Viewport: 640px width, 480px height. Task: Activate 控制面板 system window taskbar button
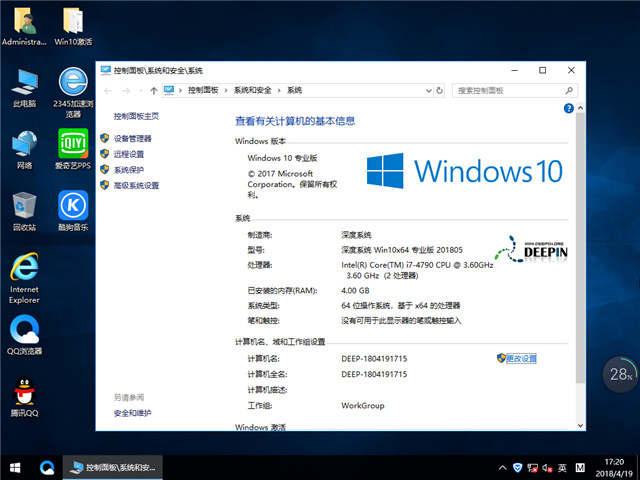pos(113,467)
